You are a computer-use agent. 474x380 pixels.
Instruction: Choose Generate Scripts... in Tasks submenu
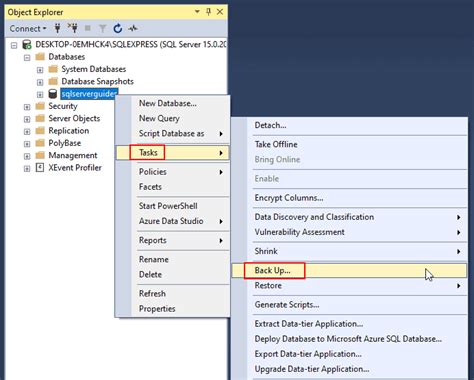tap(349, 305)
